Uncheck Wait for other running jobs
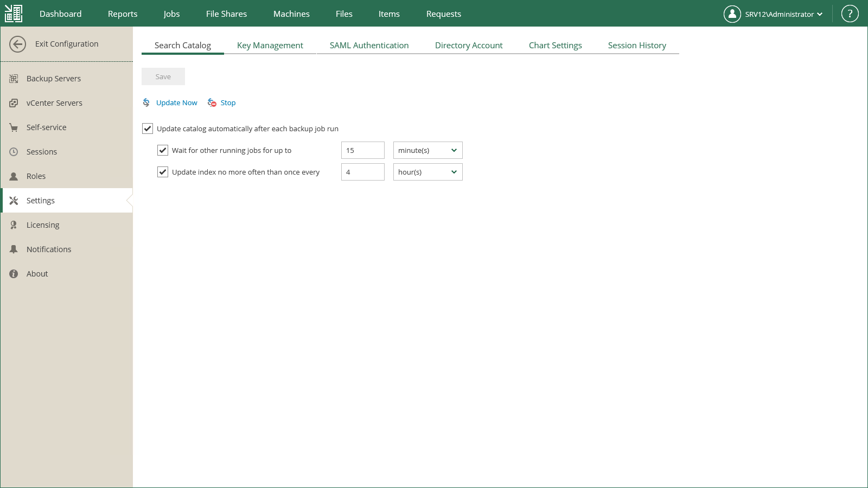This screenshot has height=488, width=868. 163,150
